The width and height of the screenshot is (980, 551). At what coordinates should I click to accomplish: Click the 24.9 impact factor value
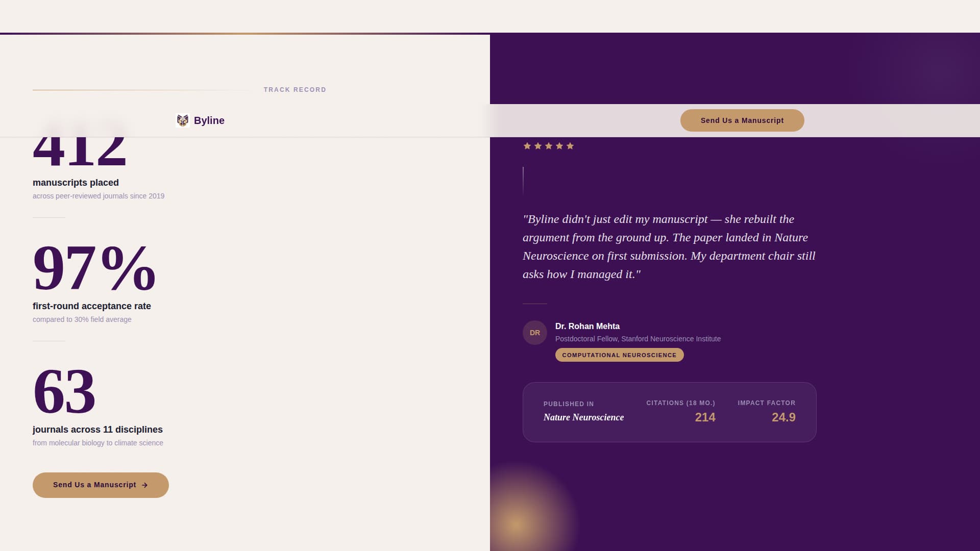(783, 417)
